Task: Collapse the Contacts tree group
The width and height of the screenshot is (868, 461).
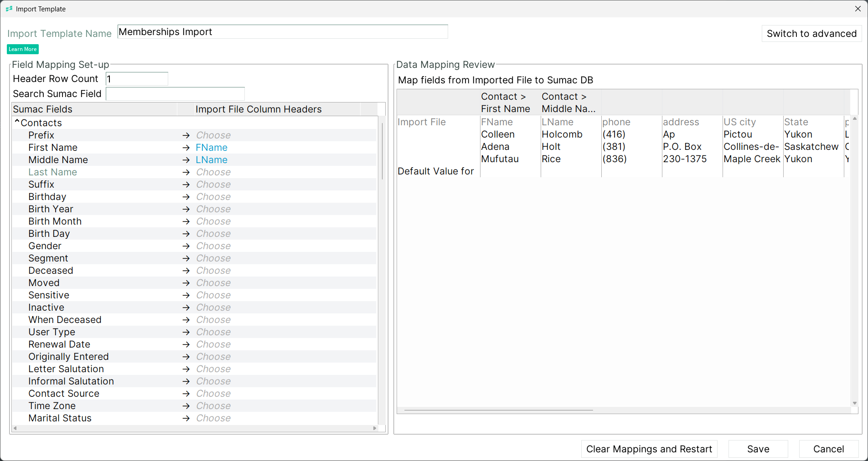Action: coord(17,122)
